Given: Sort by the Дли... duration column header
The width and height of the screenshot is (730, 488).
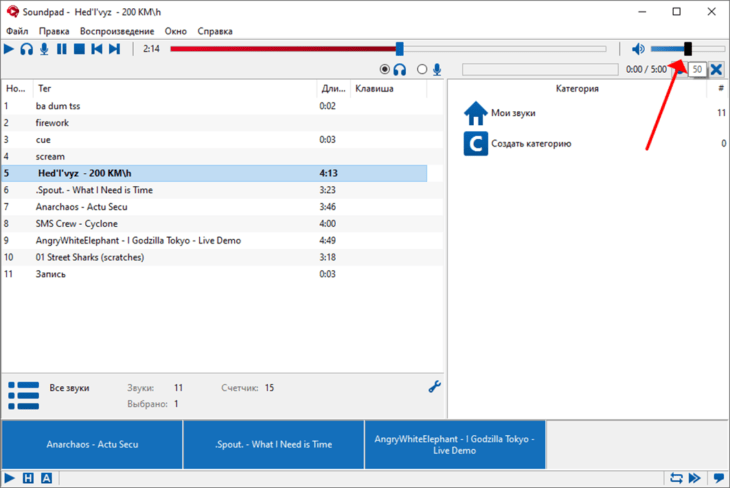Looking at the screenshot, I should point(333,88).
